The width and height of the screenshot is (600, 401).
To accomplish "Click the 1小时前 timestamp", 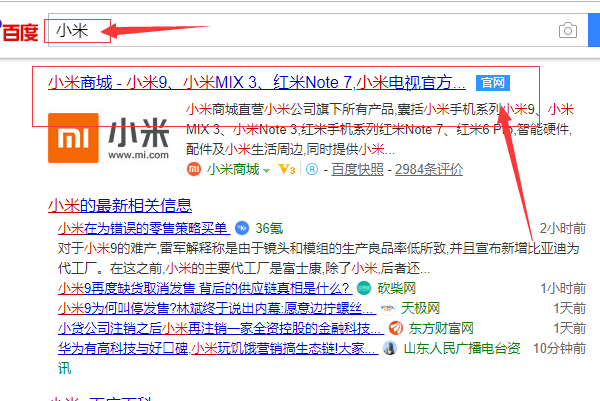I will (563, 288).
